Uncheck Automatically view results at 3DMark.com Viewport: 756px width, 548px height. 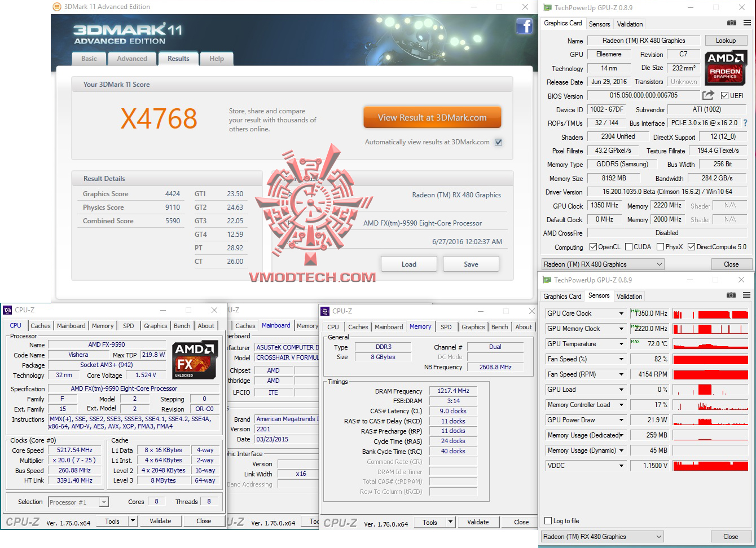[x=498, y=142]
